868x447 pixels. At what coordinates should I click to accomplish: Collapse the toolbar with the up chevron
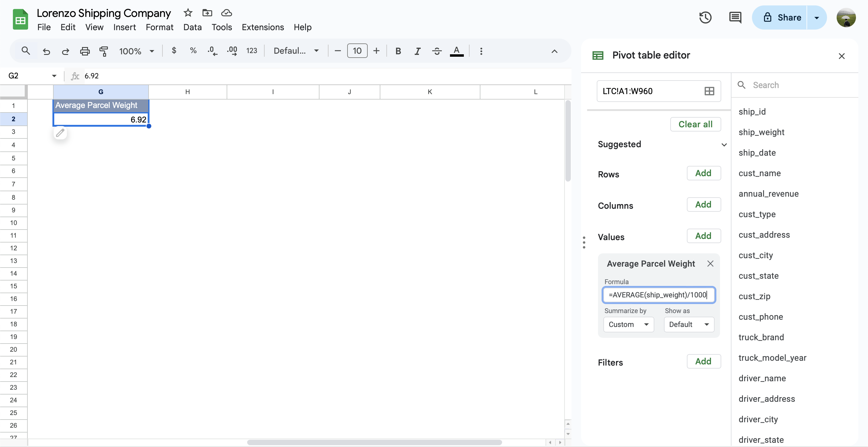[x=554, y=51]
